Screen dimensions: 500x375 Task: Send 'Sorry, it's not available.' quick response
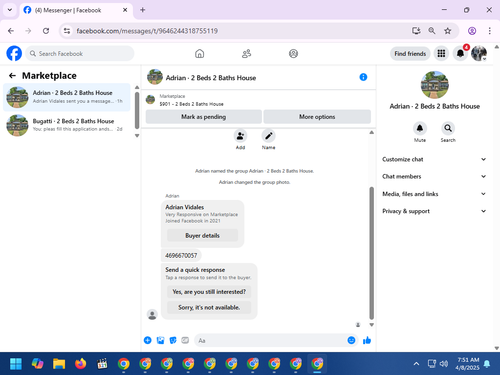coord(209,307)
